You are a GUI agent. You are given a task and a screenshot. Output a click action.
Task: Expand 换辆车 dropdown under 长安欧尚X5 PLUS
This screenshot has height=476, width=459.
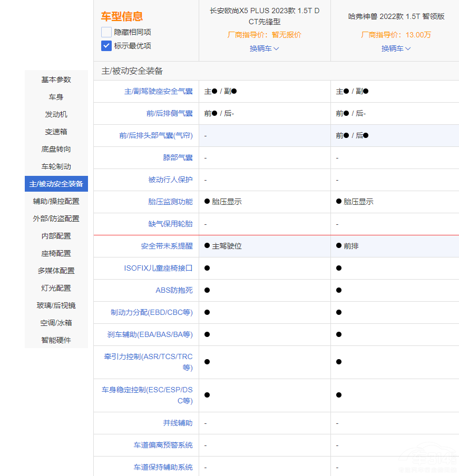coord(263,48)
